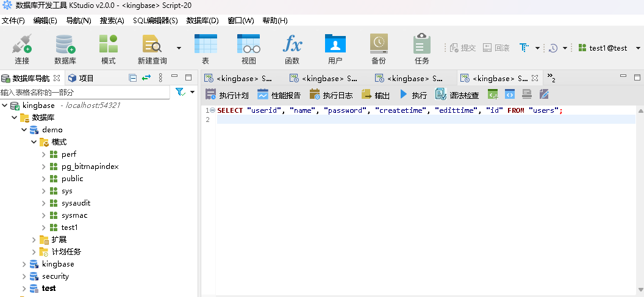
Task: Expand the test1 schema node
Action: click(43, 227)
